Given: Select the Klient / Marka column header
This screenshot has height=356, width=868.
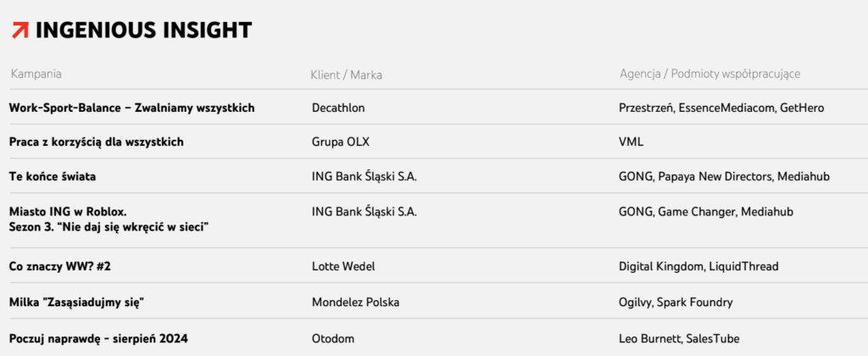Looking at the screenshot, I should tap(346, 75).
